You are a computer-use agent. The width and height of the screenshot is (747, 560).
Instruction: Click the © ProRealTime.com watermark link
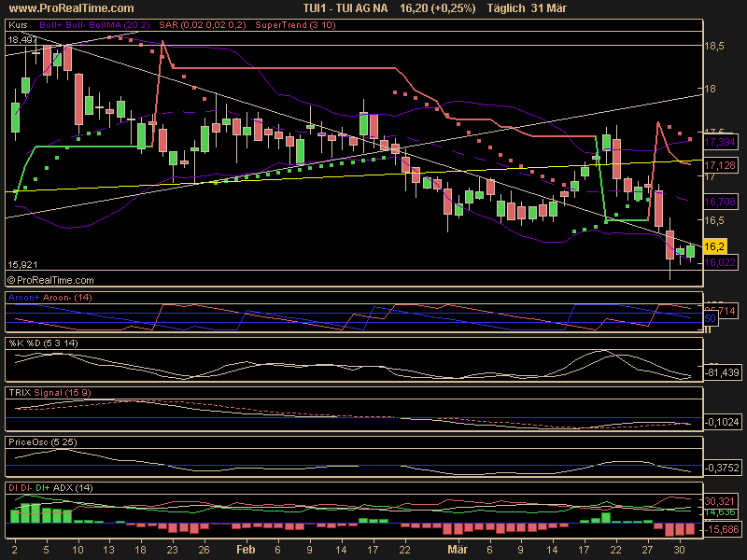coord(50,279)
